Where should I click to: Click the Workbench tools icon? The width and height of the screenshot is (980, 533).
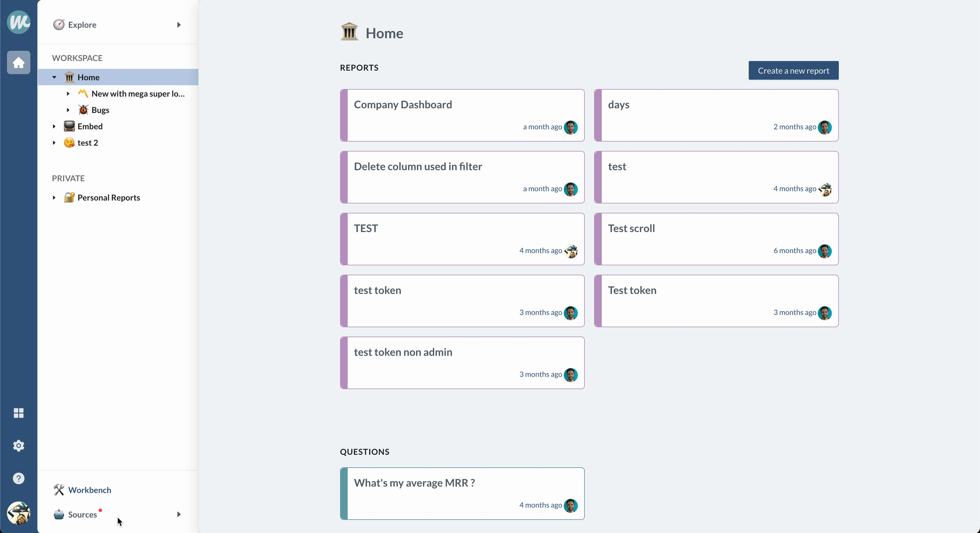(59, 490)
